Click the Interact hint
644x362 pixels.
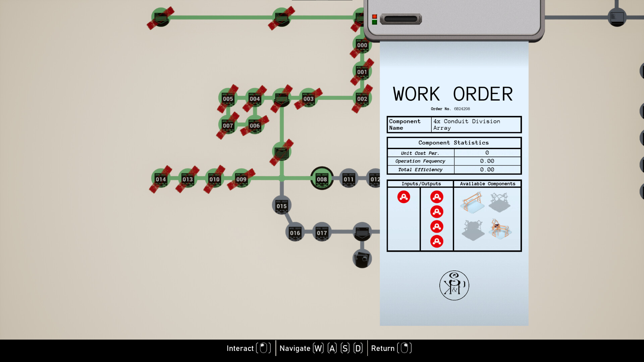tap(249, 348)
